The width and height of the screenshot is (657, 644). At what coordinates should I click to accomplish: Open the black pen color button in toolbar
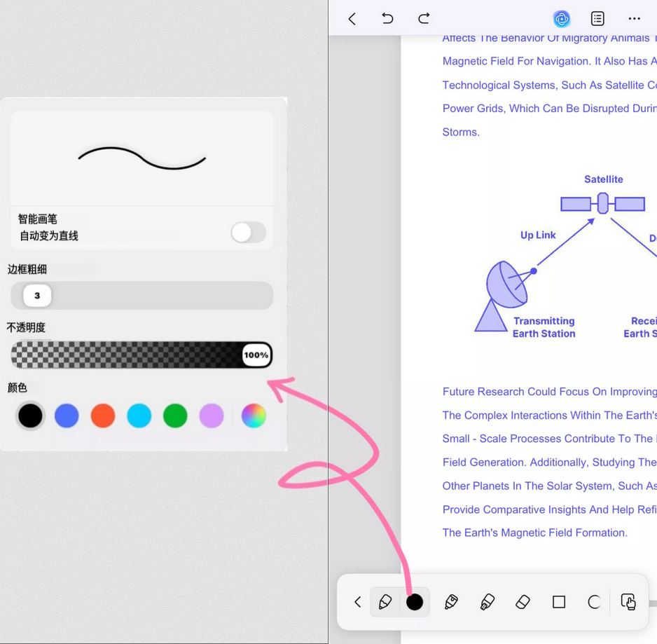415,602
